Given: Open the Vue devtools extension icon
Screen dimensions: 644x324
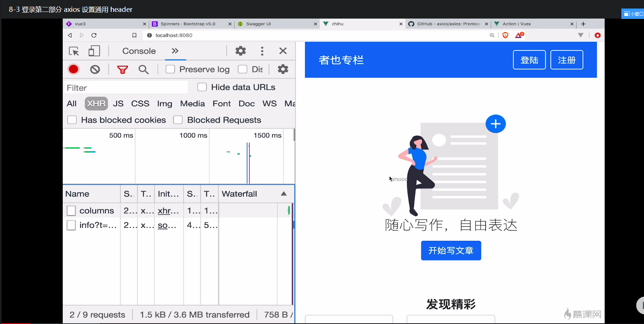Looking at the screenshot, I should pos(581,35).
